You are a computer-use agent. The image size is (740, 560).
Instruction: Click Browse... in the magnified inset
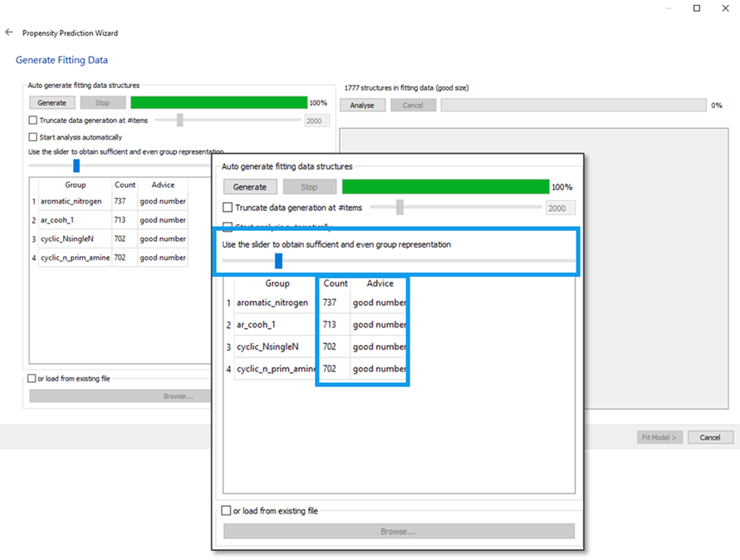pos(399,531)
